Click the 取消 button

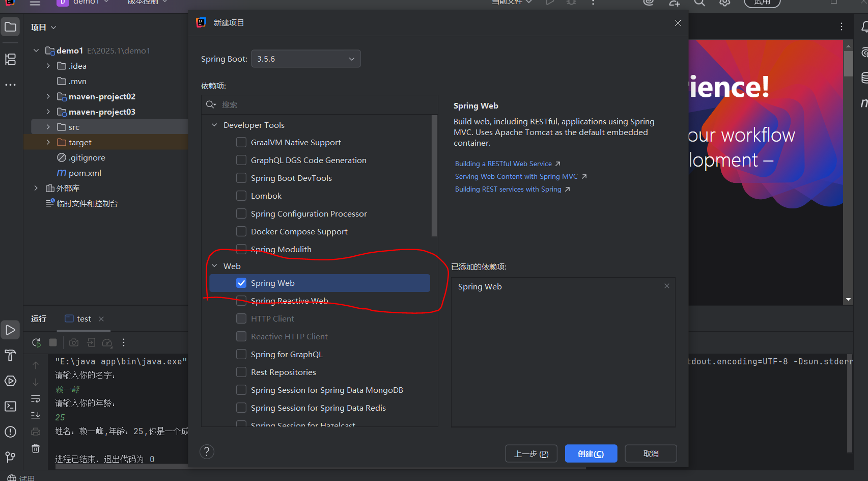click(651, 453)
